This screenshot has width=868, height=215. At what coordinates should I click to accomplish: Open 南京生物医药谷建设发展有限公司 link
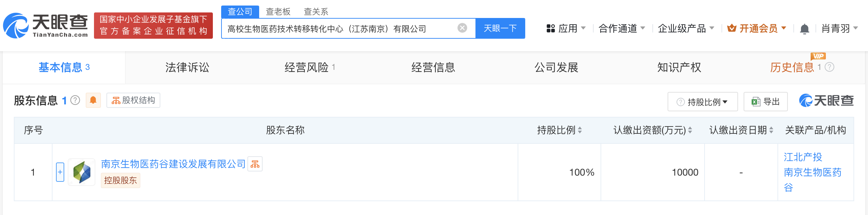click(173, 164)
